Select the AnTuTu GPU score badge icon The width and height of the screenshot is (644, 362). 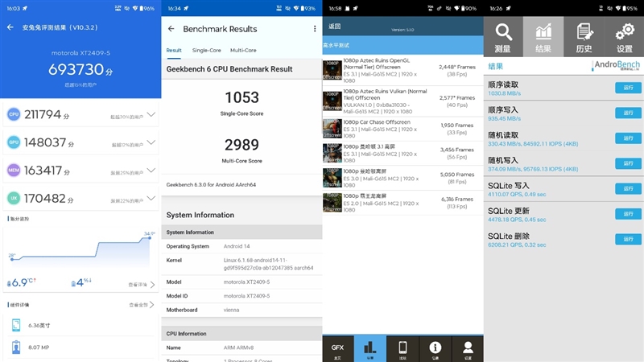14,142
